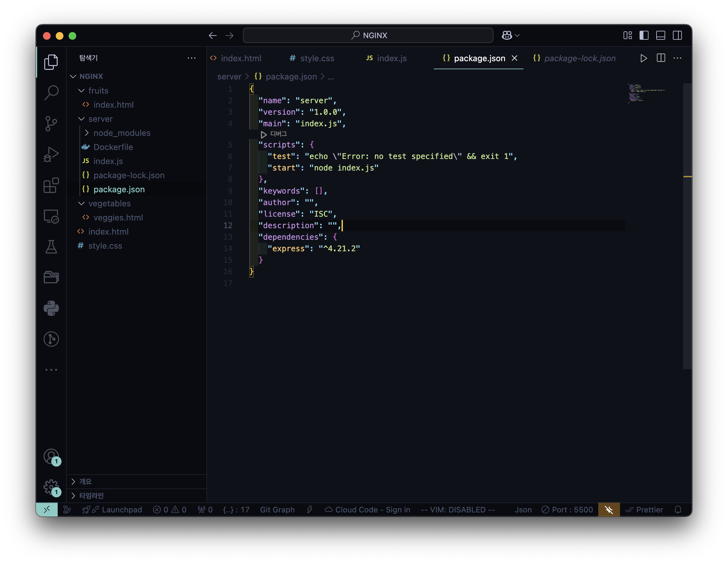
Task: Click the Manage settings gear icon
Action: [51, 487]
